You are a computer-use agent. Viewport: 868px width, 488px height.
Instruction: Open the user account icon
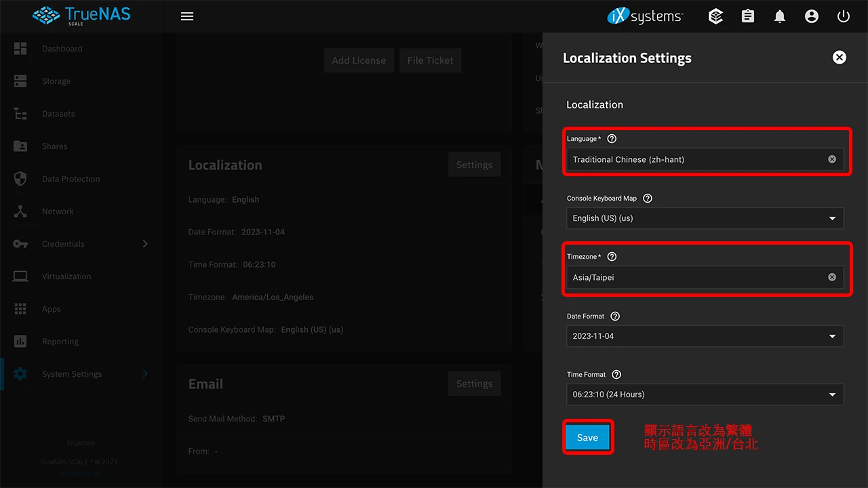tap(812, 16)
